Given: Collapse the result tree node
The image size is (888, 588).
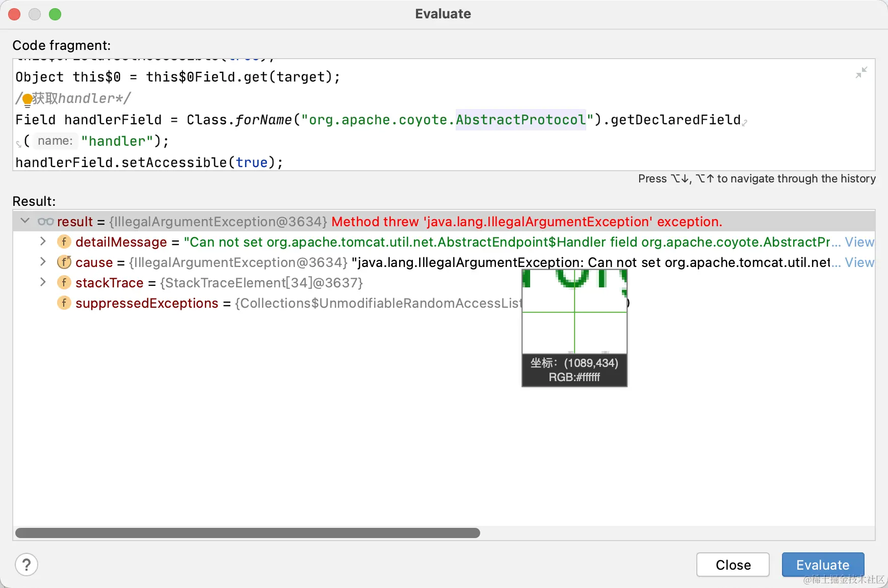Looking at the screenshot, I should tap(25, 221).
